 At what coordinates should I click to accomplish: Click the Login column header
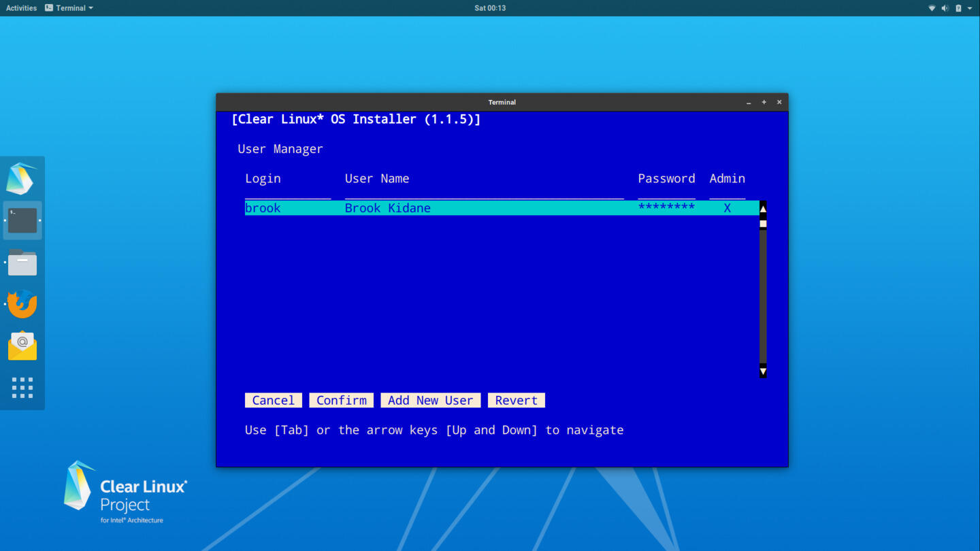[263, 178]
